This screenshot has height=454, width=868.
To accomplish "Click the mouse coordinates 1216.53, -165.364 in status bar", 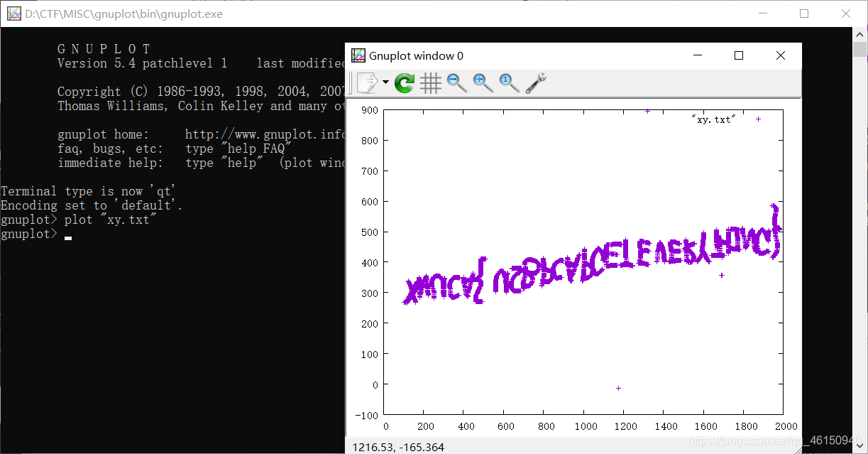I will [x=398, y=447].
